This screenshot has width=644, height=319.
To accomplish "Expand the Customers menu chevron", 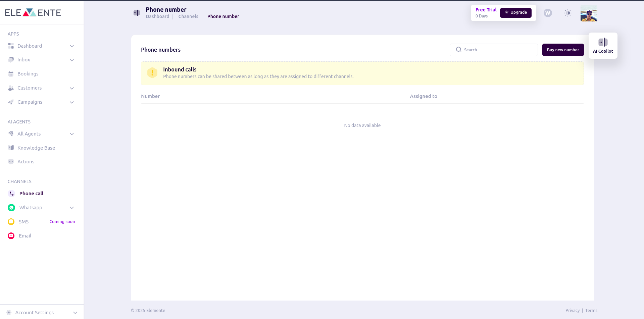I will coord(72,88).
